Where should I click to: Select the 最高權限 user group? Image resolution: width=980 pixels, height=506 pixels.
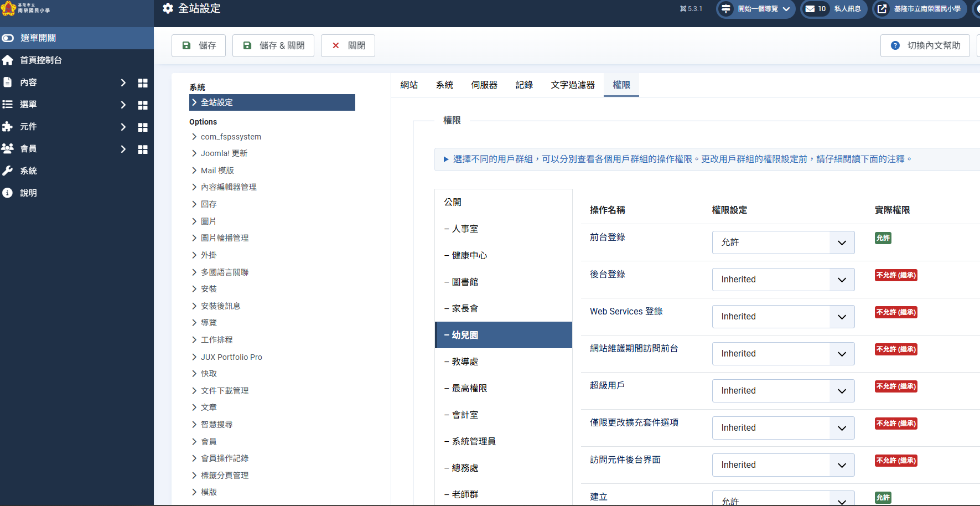point(504,388)
